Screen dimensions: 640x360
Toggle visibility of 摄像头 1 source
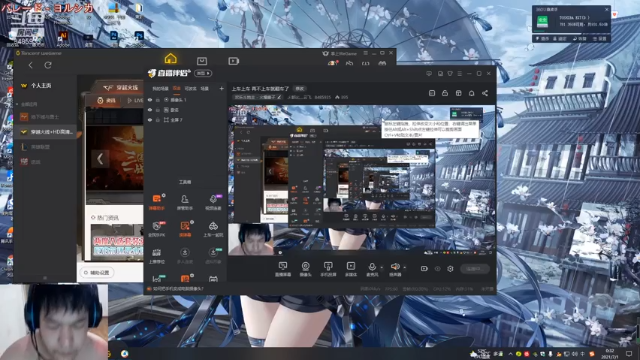coord(150,100)
